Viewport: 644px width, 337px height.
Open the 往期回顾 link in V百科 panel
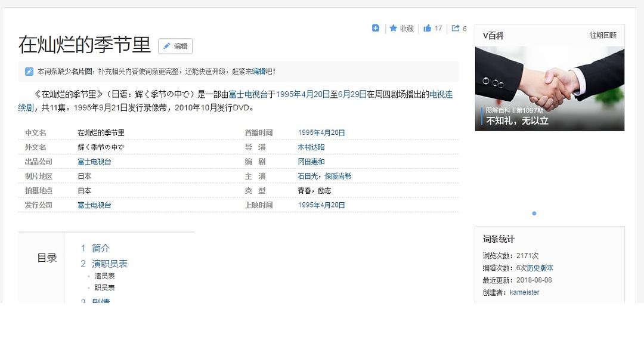[603, 36]
